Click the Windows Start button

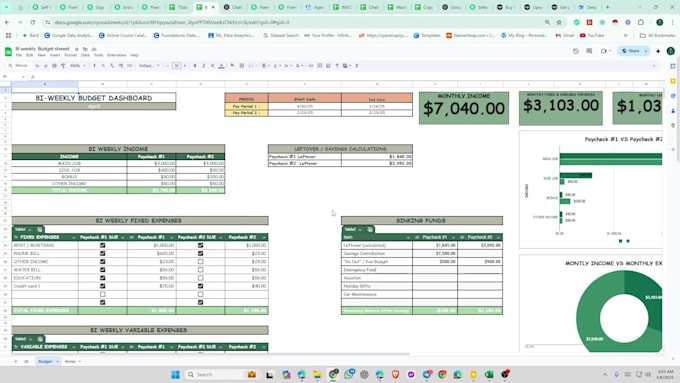click(x=175, y=374)
